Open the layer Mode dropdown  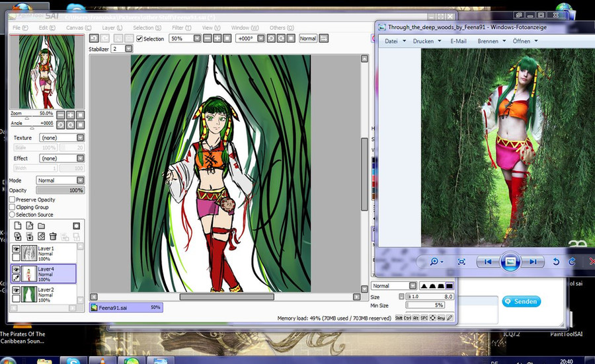click(x=81, y=180)
